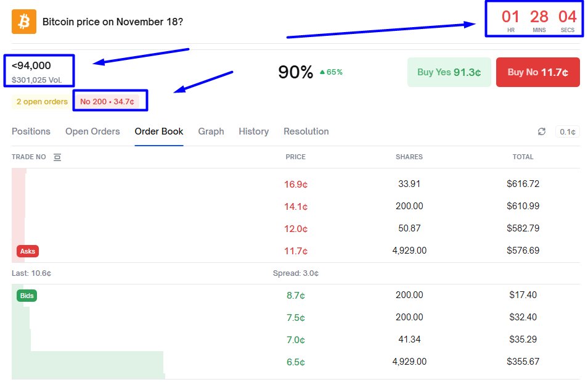Click the 90% probability value

click(295, 72)
